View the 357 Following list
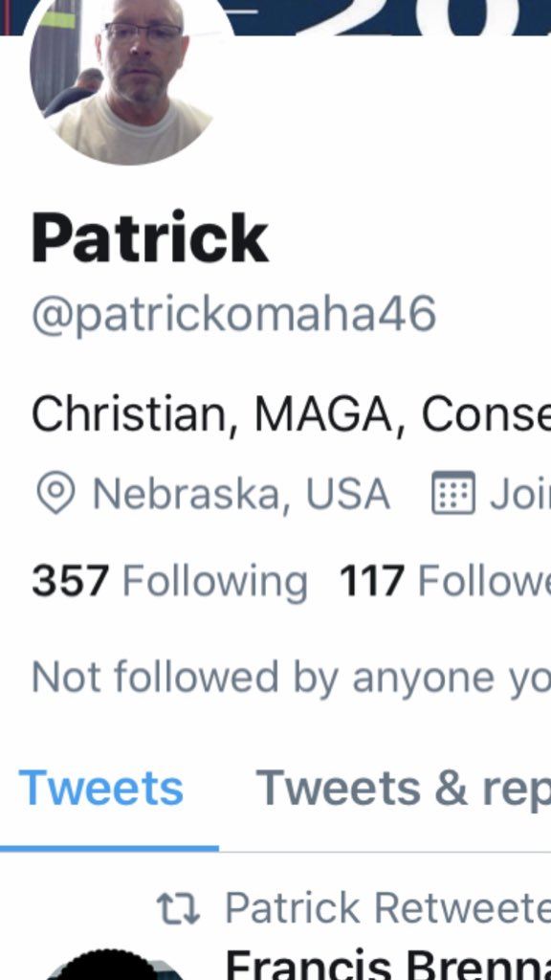Image resolution: width=551 pixels, height=980 pixels. click(x=169, y=582)
